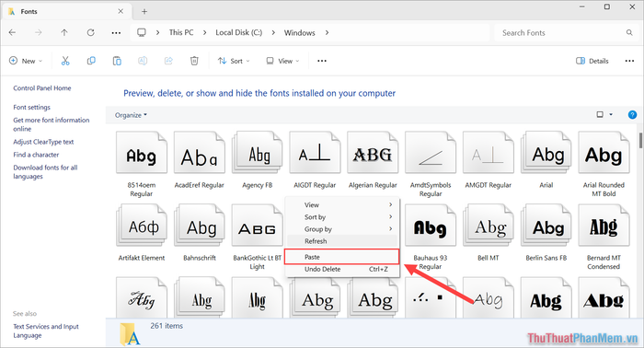Open the Font settings link
The width and height of the screenshot is (644, 348).
click(x=31, y=107)
